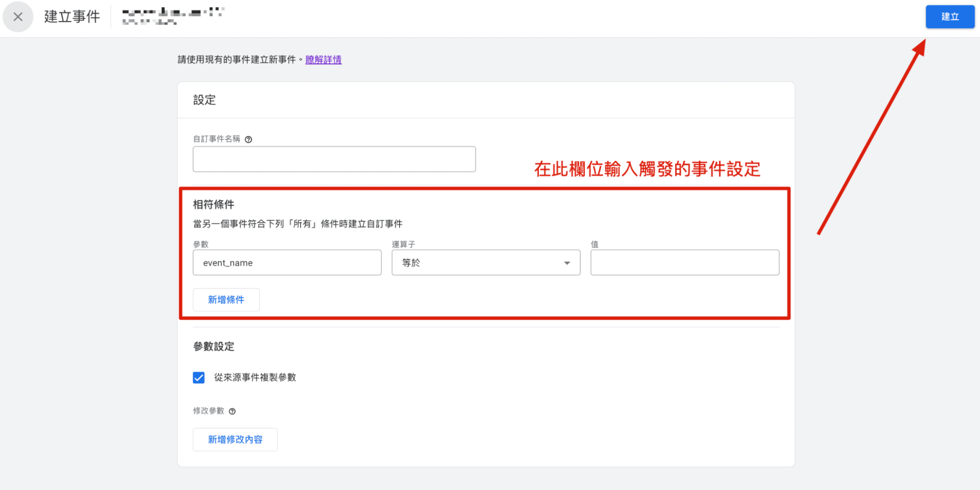Toggle copy parameters from source event option

pos(198,377)
